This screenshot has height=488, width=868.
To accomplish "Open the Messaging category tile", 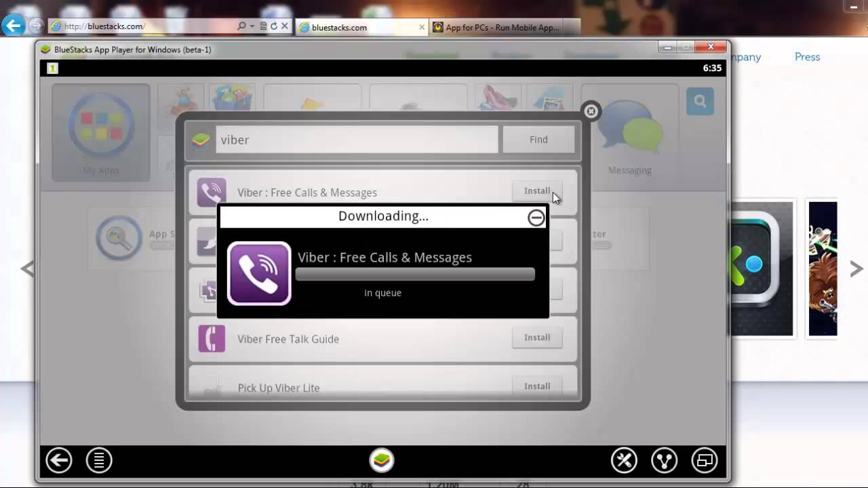I will pyautogui.click(x=630, y=132).
